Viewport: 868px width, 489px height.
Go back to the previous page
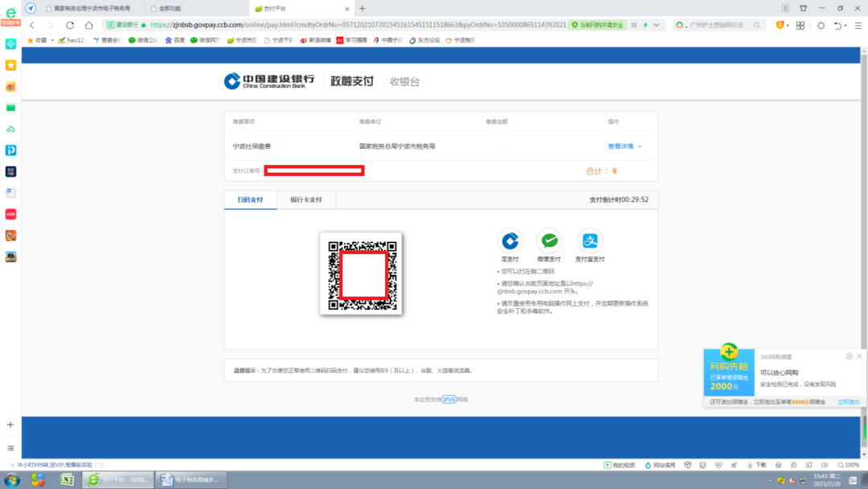point(32,25)
